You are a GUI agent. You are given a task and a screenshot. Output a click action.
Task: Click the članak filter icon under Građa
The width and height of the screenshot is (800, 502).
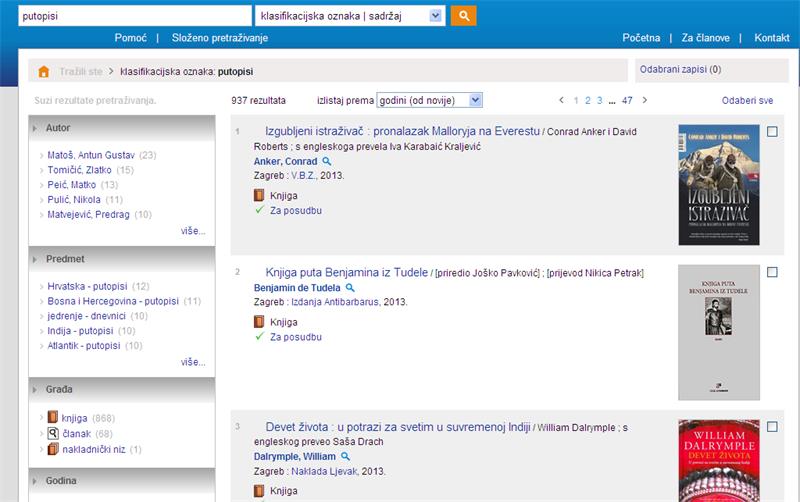coord(53,433)
